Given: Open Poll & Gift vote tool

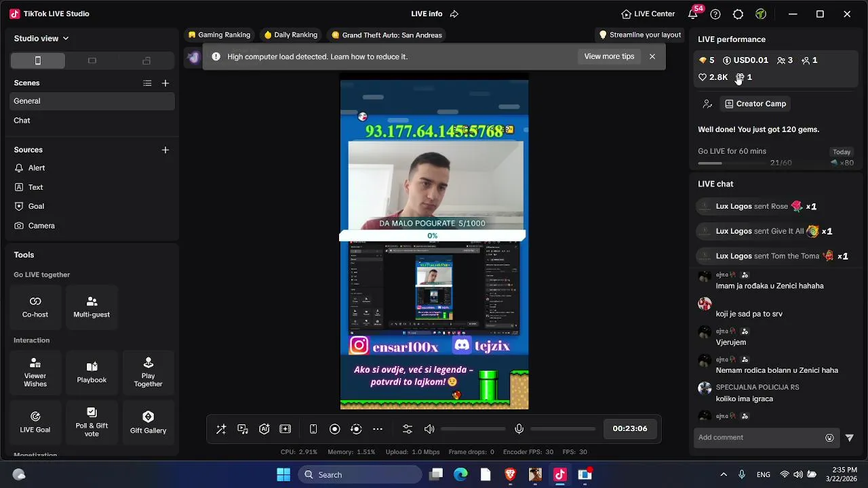Looking at the screenshot, I should (x=92, y=422).
